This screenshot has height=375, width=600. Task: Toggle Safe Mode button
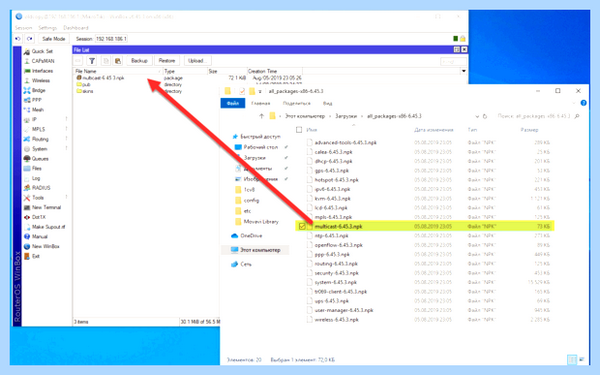click(x=54, y=39)
